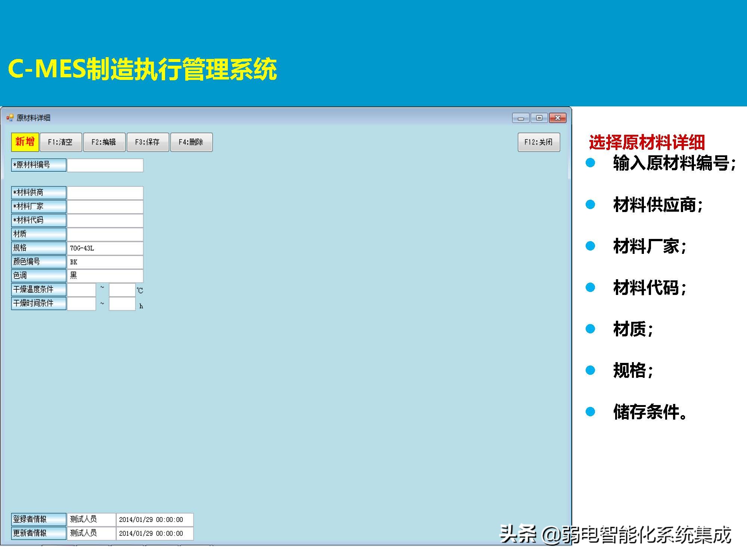Minimize the 原材料详细 window
Image resolution: width=747 pixels, height=560 pixels.
(x=521, y=118)
